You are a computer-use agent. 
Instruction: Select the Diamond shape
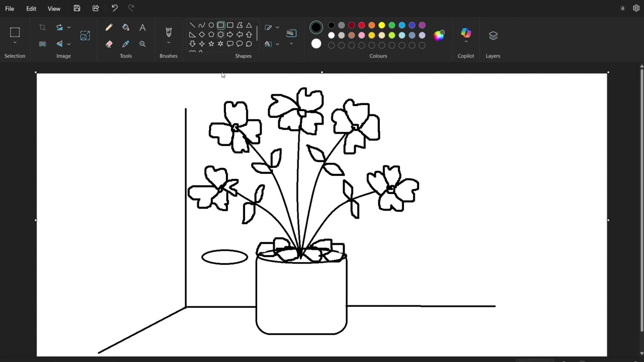pyautogui.click(x=202, y=35)
